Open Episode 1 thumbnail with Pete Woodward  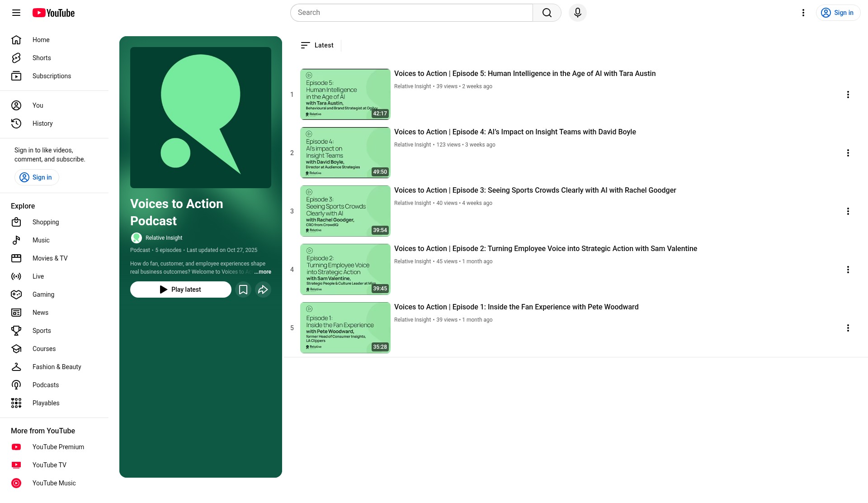pos(345,327)
